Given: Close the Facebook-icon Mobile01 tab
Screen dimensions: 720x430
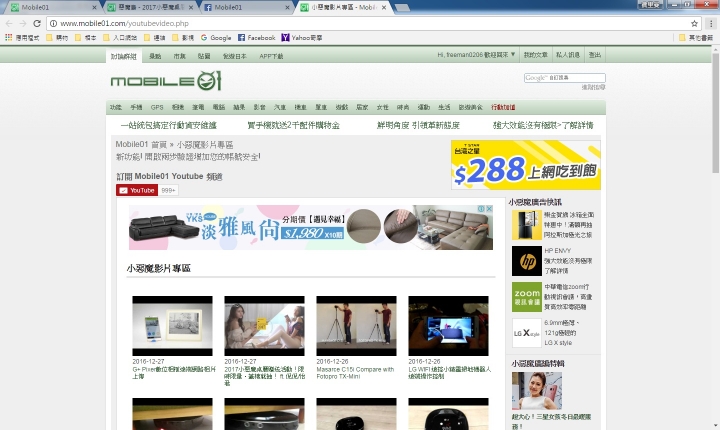Looking at the screenshot, I should (287, 7).
